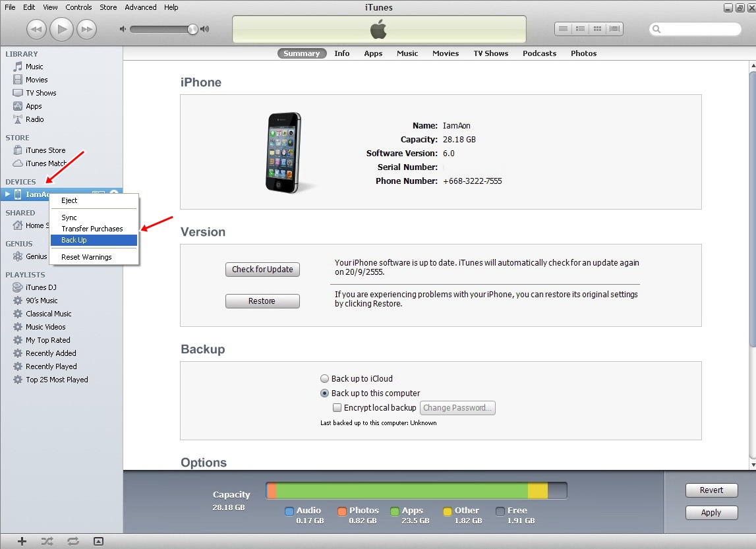Open the View menu
Image resolution: width=756 pixels, height=549 pixels.
50,7
